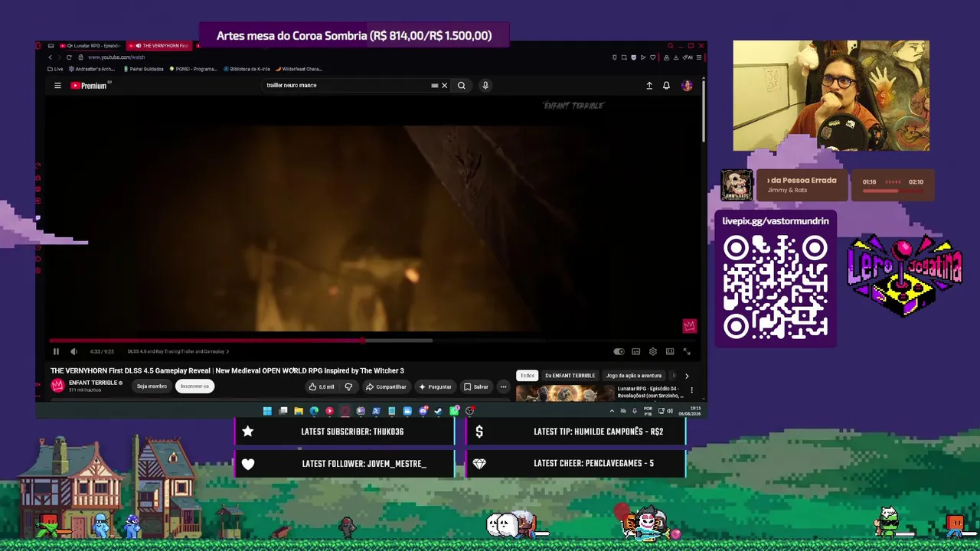This screenshot has width=980, height=551.
Task: Open the Wilderfeast bookmark
Action: [299, 69]
